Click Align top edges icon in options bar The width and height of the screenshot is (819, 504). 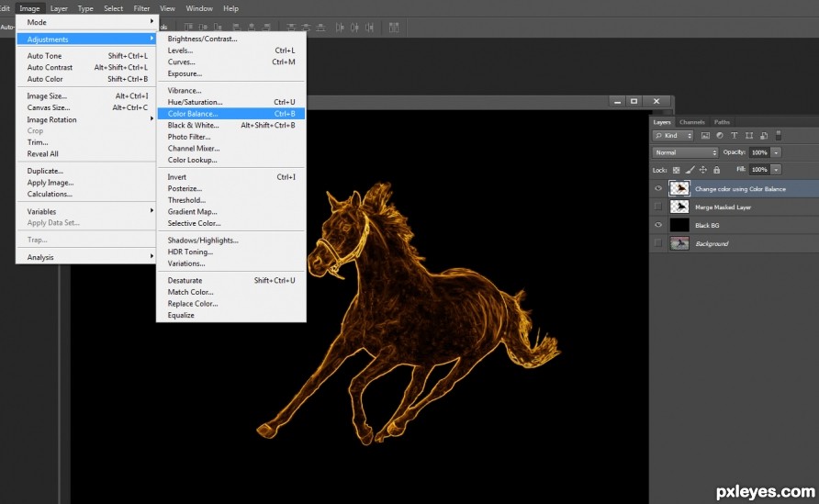pos(188,28)
